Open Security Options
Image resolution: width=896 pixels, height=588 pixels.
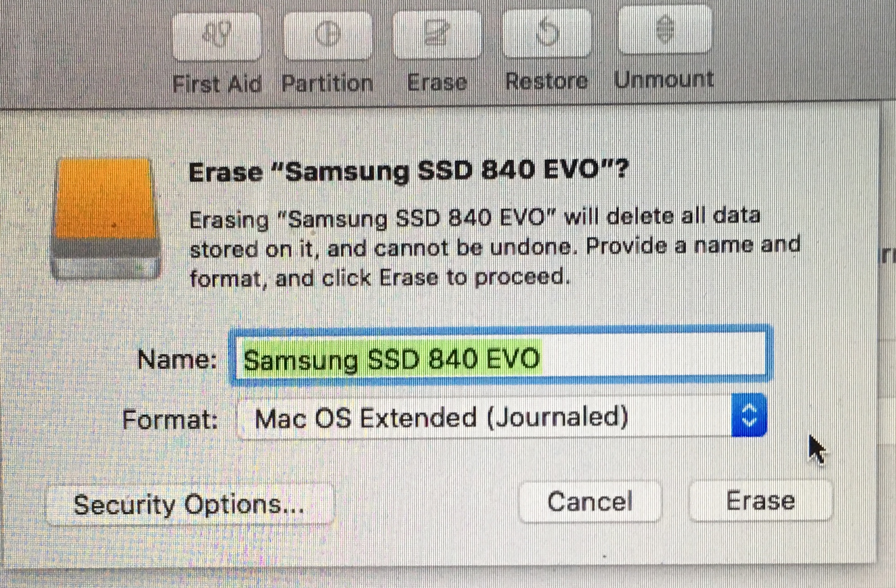[x=190, y=505]
